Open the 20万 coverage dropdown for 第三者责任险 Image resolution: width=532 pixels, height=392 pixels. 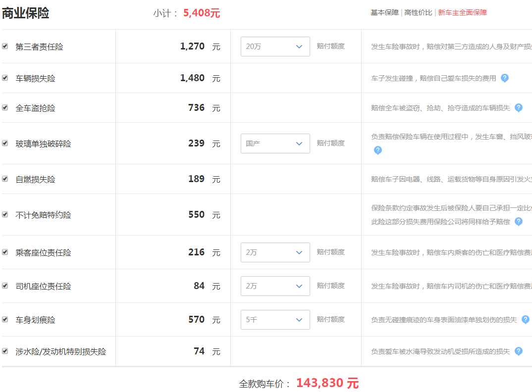(275, 47)
